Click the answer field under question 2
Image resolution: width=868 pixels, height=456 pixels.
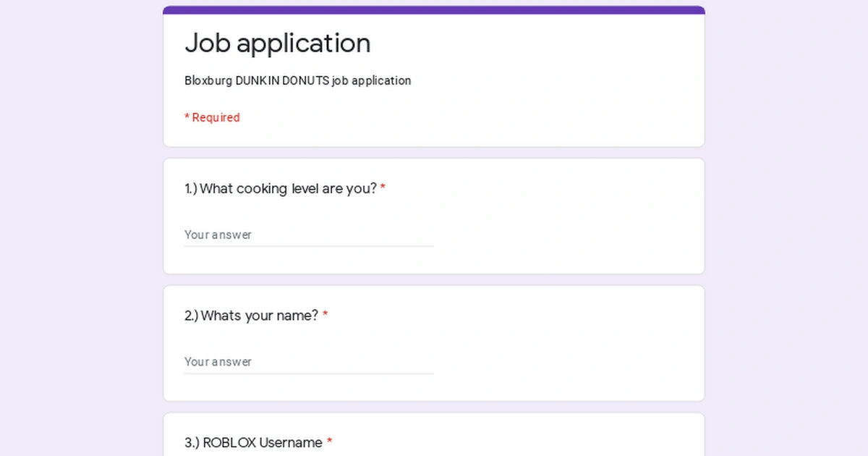[304, 362]
